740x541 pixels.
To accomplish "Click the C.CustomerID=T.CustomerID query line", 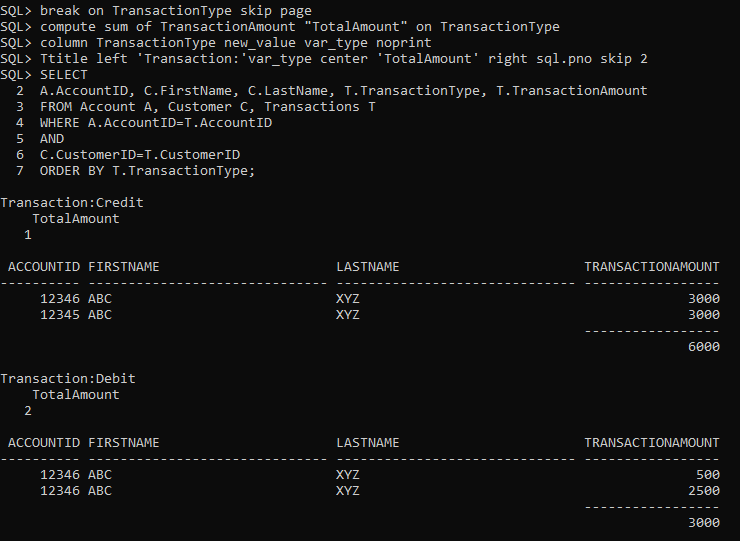I will point(140,155).
